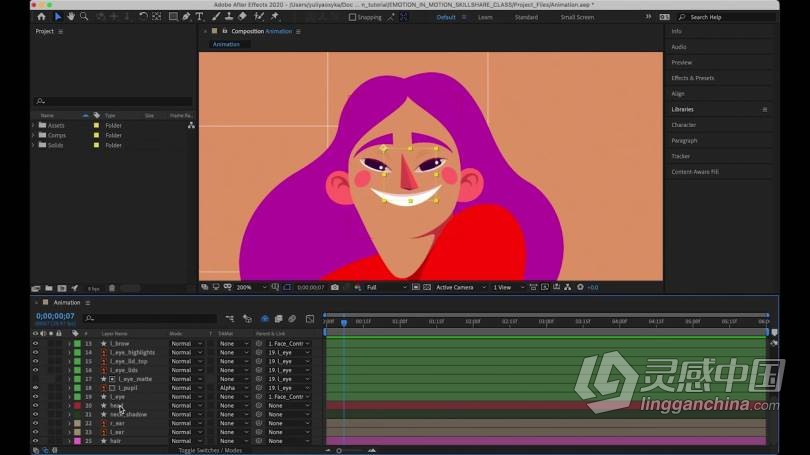Image resolution: width=810 pixels, height=455 pixels.
Task: Select the Clone Stamp tool
Action: [x=229, y=17]
